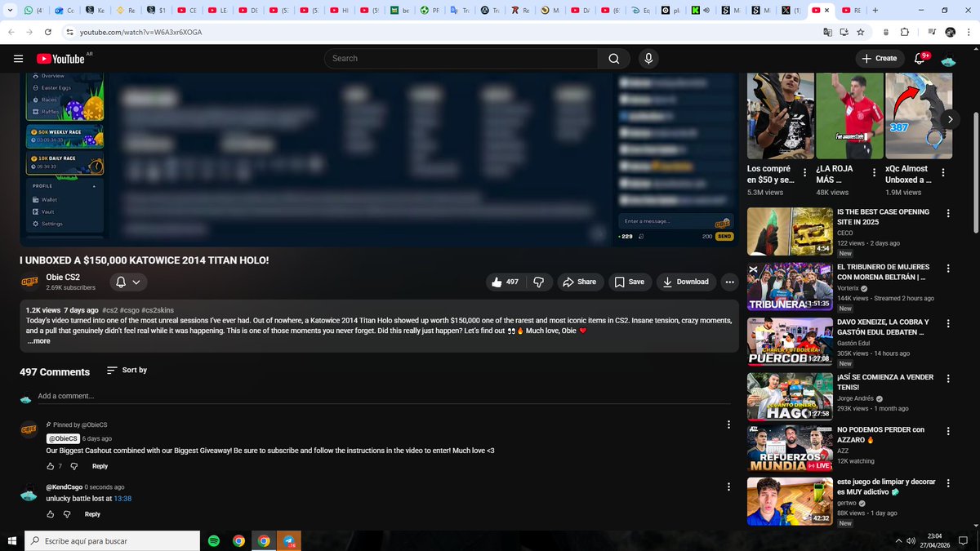Open Spotify from the taskbar
This screenshot has width=980, height=551.
[x=214, y=540]
